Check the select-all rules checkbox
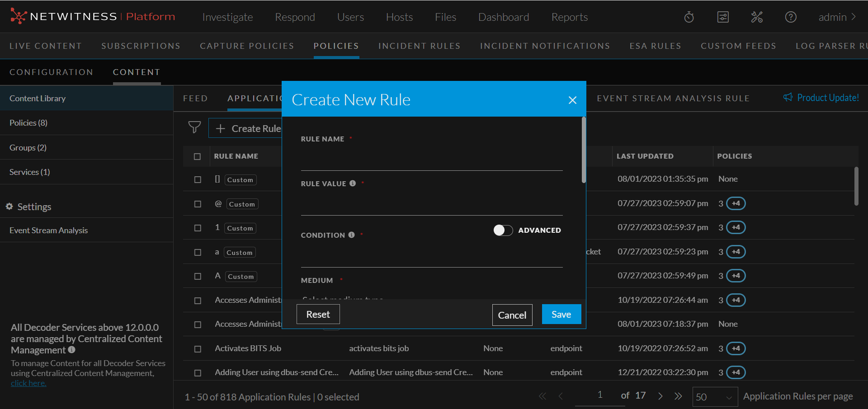868x409 pixels. coord(197,156)
